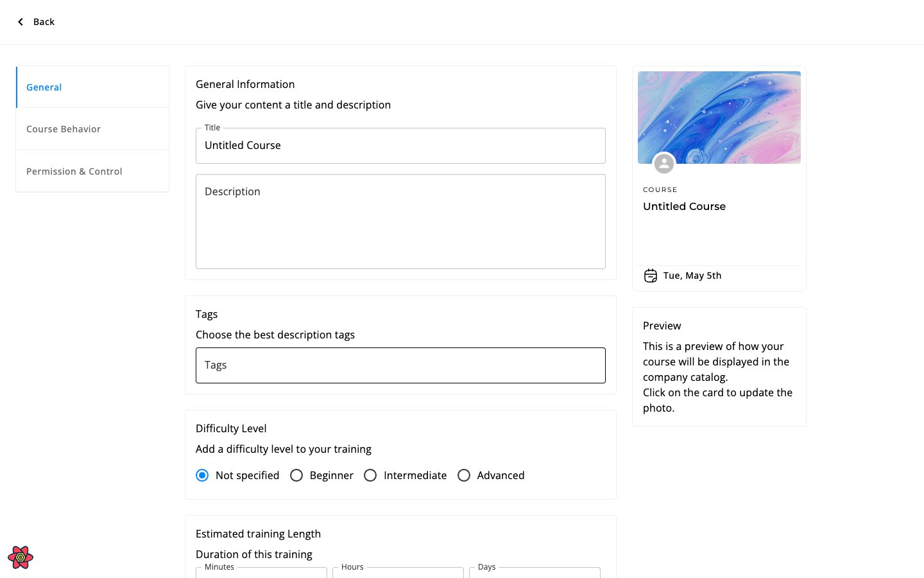924x578 pixels.
Task: Select the Advanced difficulty radio
Action: click(x=464, y=475)
